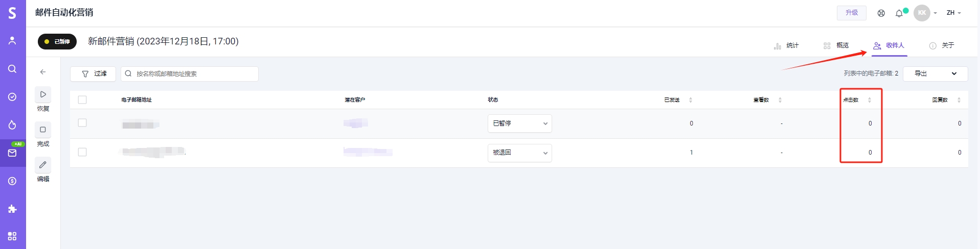Open the puzzle piece integrations icon
This screenshot has width=980, height=249.
coord(12,209)
